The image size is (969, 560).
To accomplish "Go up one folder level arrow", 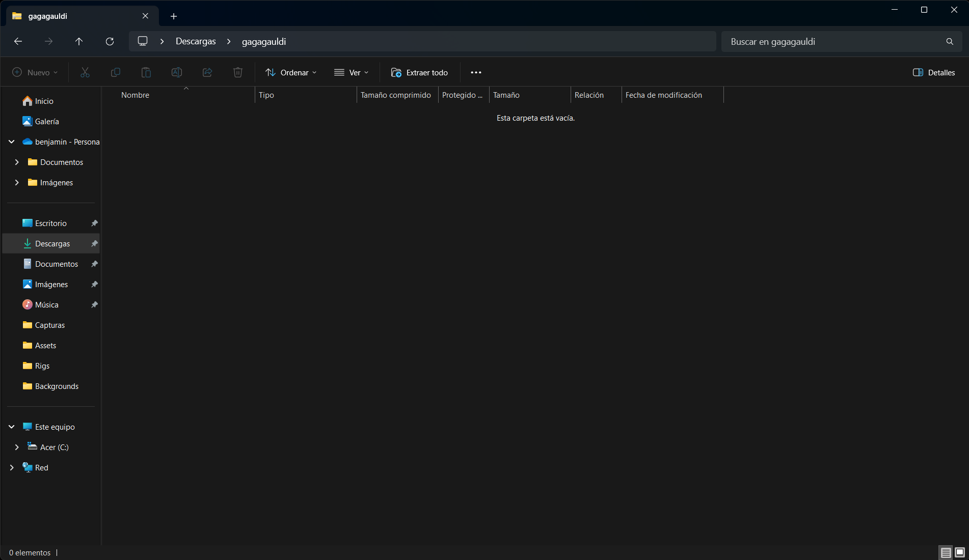I will tap(79, 41).
